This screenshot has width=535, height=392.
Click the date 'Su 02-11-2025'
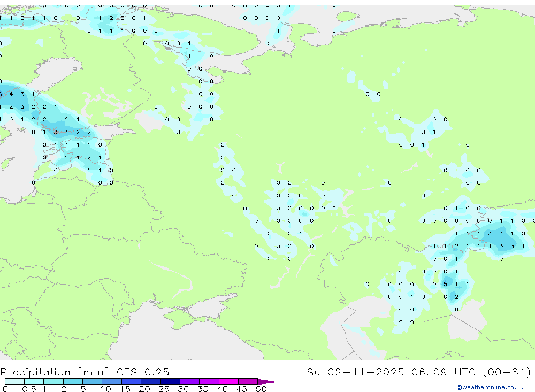[356, 372]
